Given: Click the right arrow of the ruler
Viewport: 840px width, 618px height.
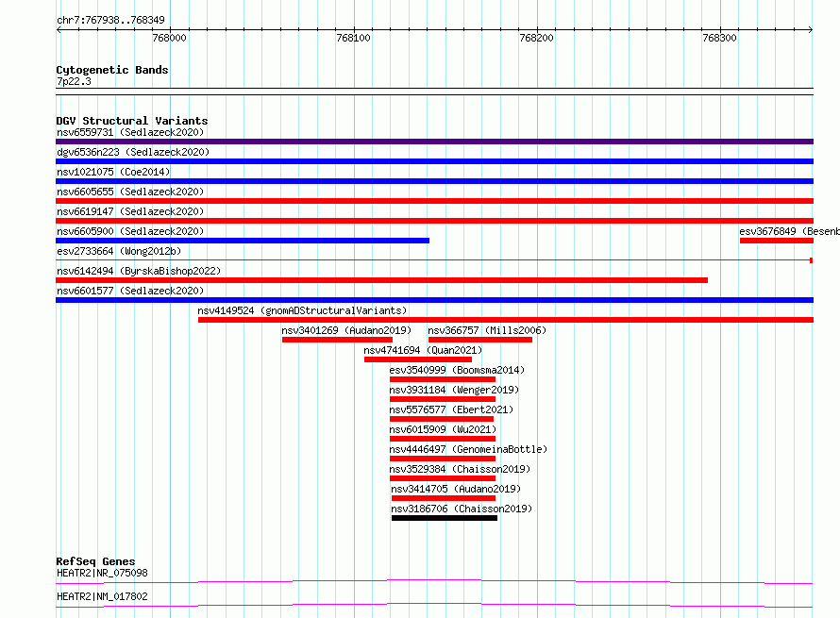Looking at the screenshot, I should [x=811, y=30].
